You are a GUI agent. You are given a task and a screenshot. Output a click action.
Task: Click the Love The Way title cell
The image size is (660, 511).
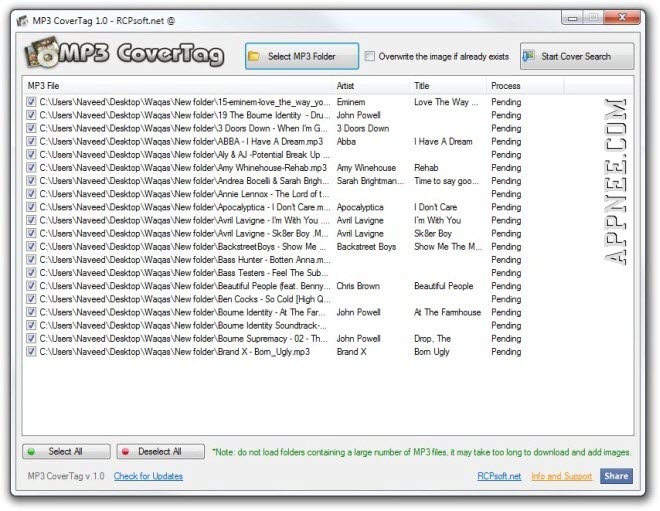tap(446, 102)
